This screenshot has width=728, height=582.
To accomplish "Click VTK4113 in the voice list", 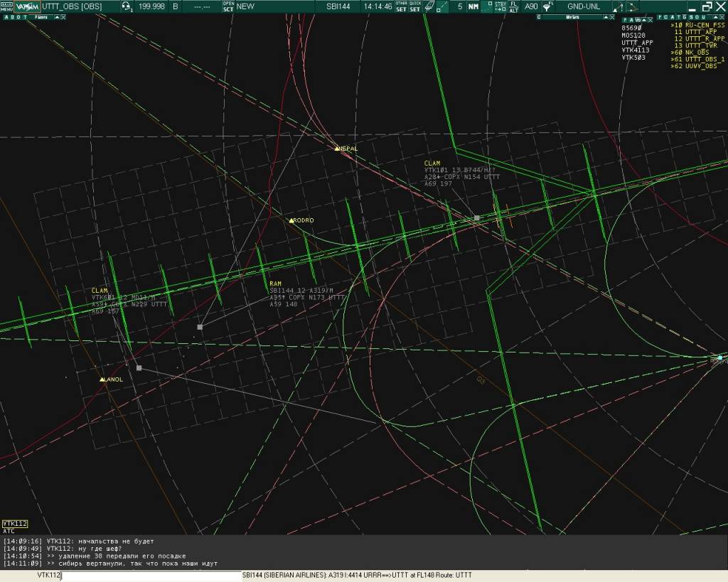I will [635, 50].
